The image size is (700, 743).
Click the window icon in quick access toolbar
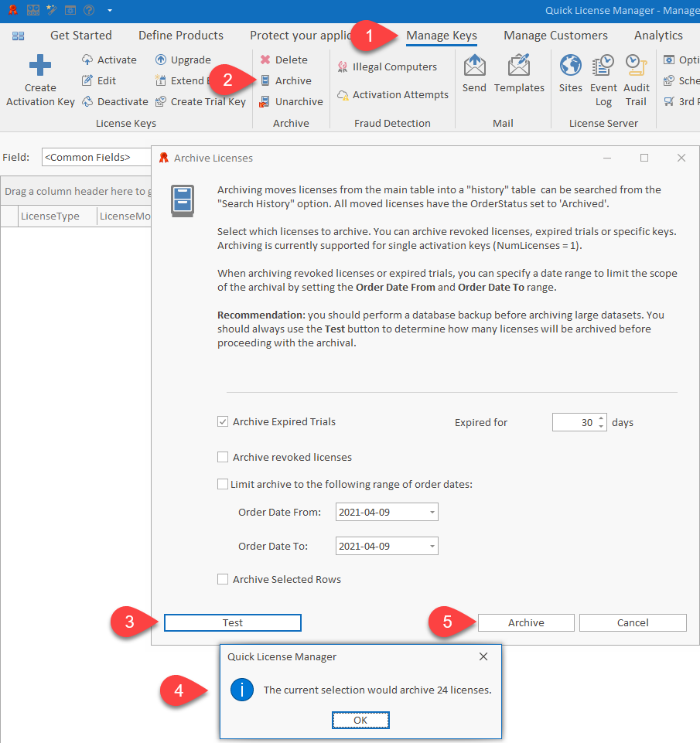click(x=70, y=10)
